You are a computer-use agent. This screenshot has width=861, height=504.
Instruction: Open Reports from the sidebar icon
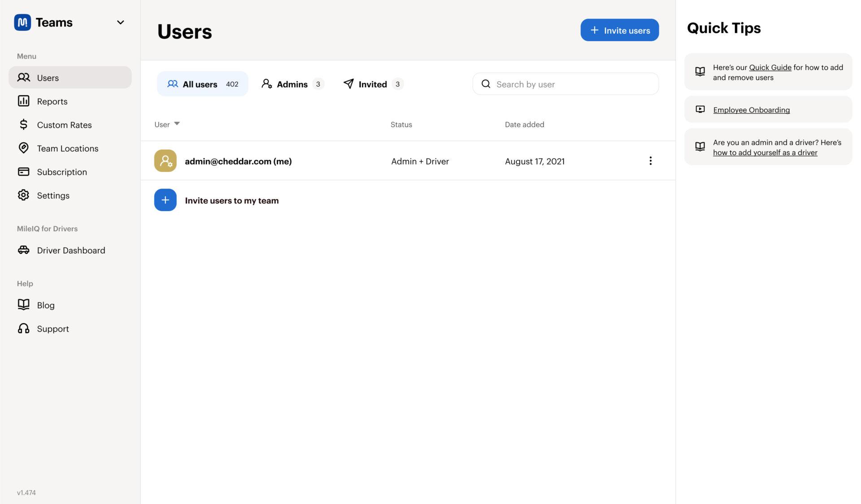point(23,101)
